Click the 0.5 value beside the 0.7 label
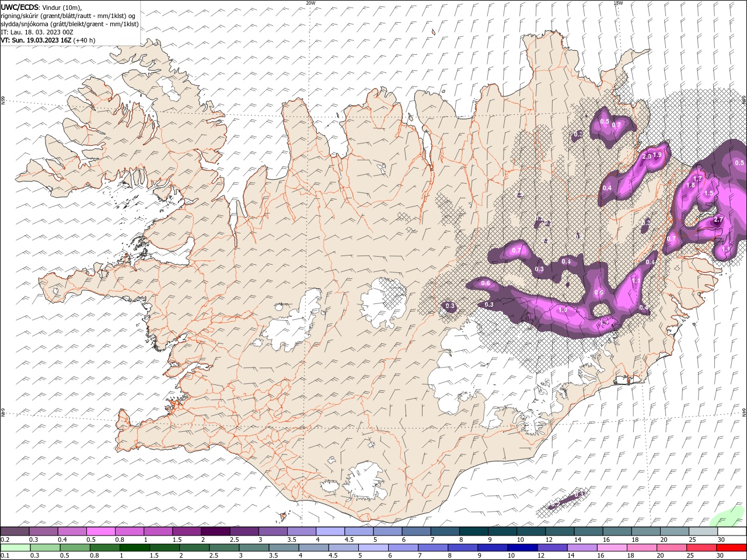 pos(605,121)
